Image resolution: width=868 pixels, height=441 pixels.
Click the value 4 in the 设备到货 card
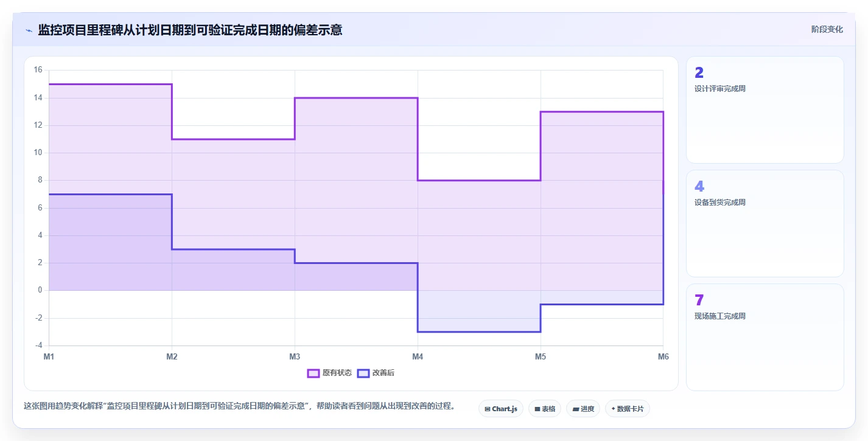(699, 187)
